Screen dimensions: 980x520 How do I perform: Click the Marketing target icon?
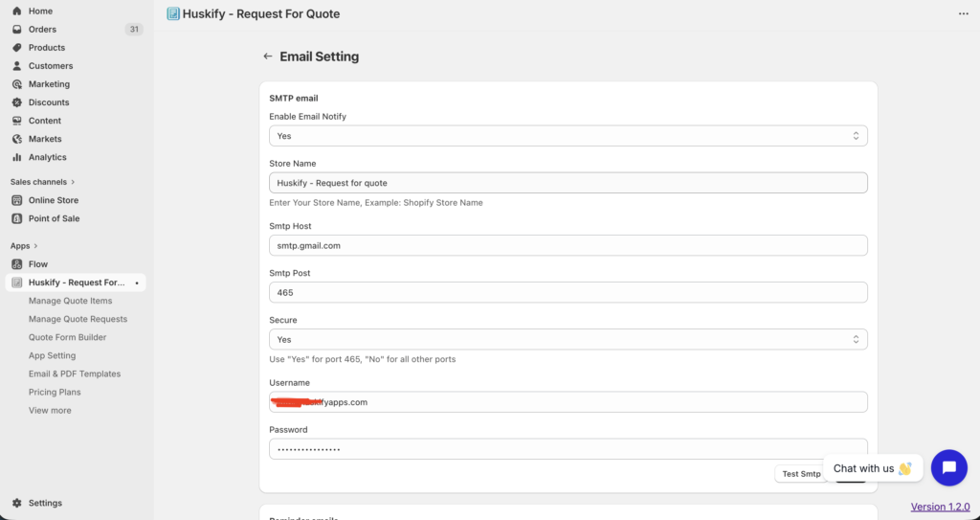coord(17,84)
